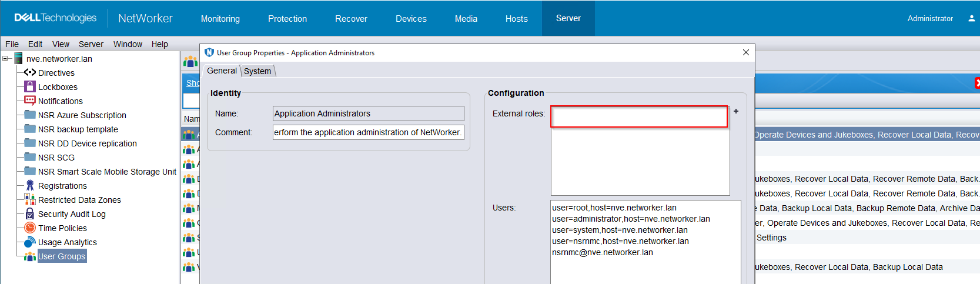Click the Lockboxes purple lock icon
The height and width of the screenshot is (284, 980).
(x=30, y=86)
